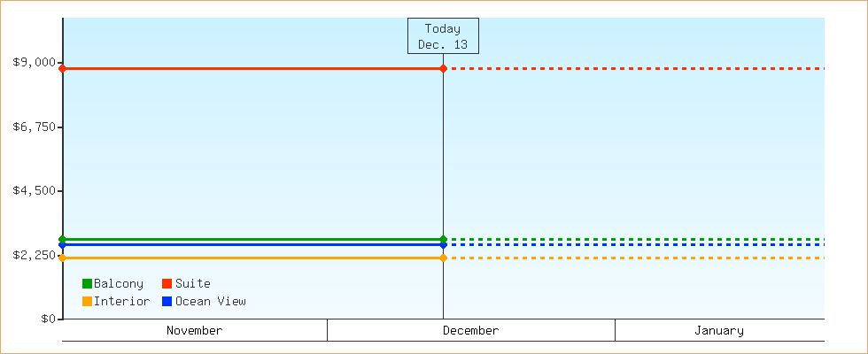Click the Balcony data point at today line
This screenshot has height=354, width=868.
tap(443, 239)
